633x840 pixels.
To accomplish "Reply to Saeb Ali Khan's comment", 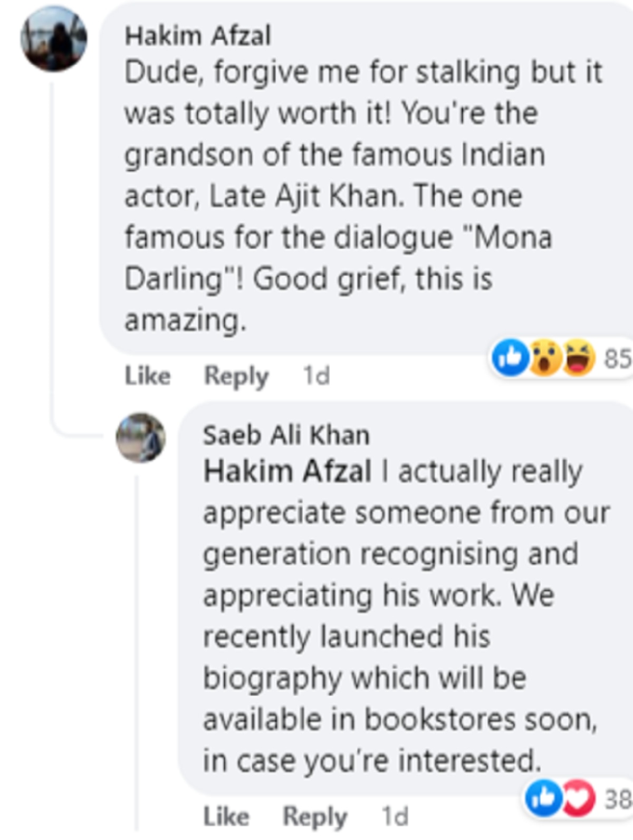I will point(315,816).
